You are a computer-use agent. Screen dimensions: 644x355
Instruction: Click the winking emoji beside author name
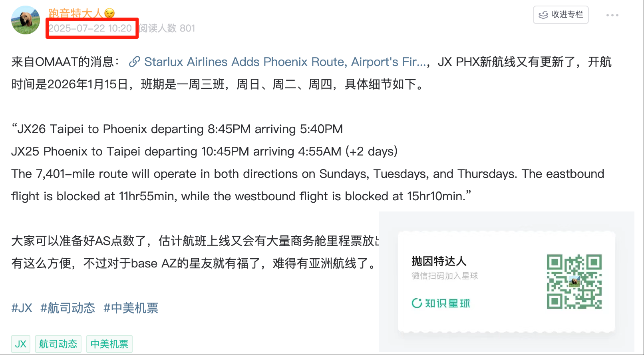pyautogui.click(x=109, y=13)
